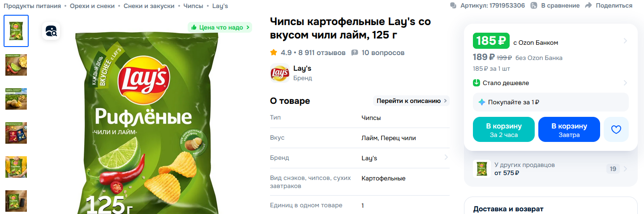The height and width of the screenshot is (214, 644).
Task: Click the Lay's brand logo icon
Action: (x=279, y=73)
